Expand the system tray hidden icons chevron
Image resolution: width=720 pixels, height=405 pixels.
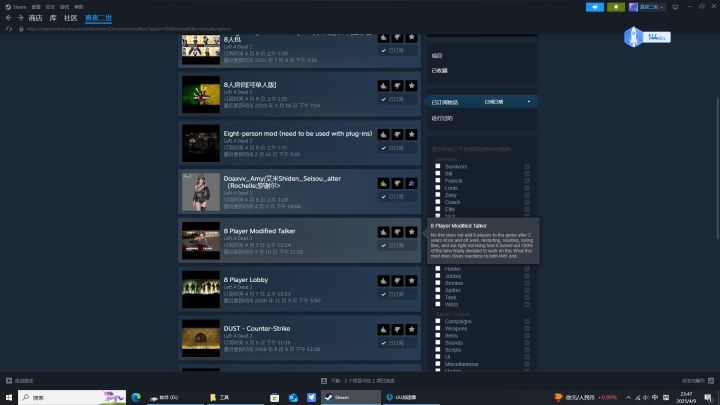628,397
